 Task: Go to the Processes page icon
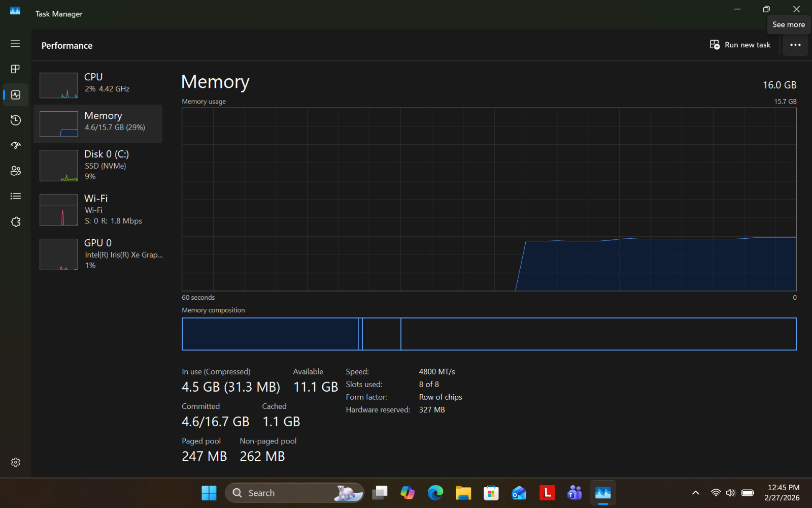point(15,69)
